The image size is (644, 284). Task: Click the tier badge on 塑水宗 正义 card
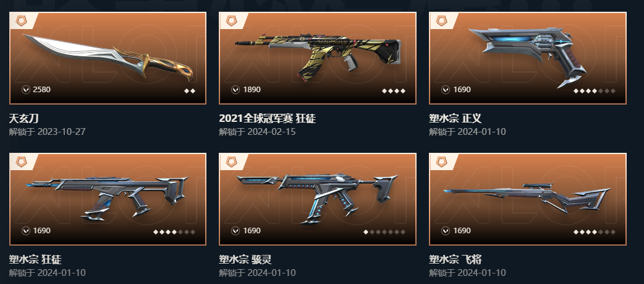(x=441, y=20)
